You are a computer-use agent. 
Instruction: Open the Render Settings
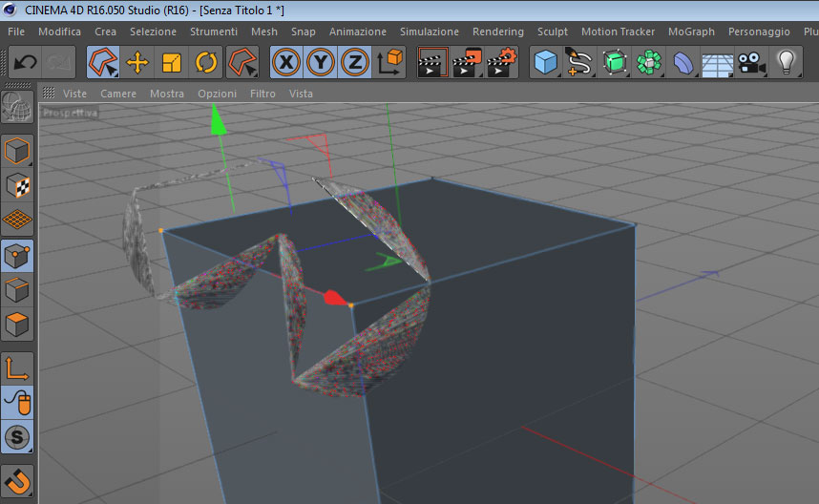pos(501,63)
